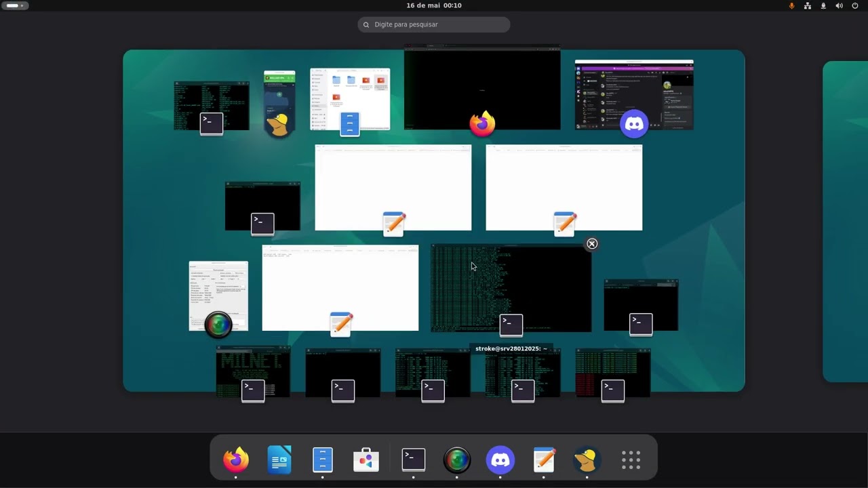868x488 pixels.
Task: Select blank text editor window below Firefox
Action: pyautogui.click(x=393, y=188)
